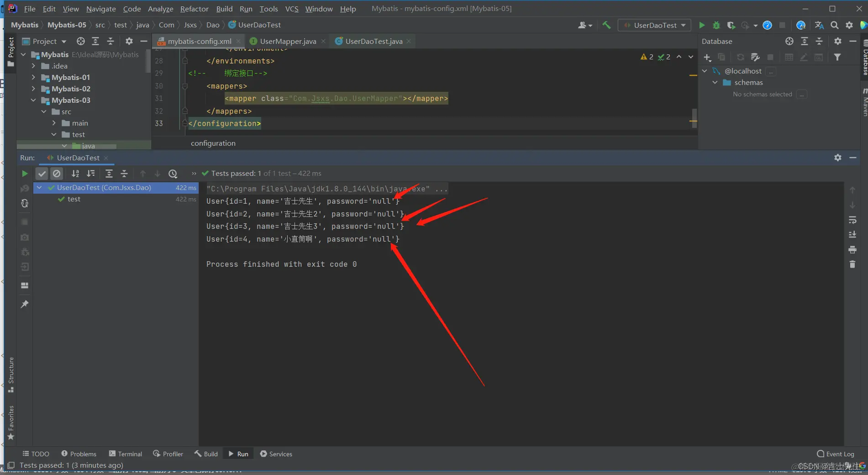Build project with the hammer icon
This screenshot has height=475, width=868.
[606, 25]
